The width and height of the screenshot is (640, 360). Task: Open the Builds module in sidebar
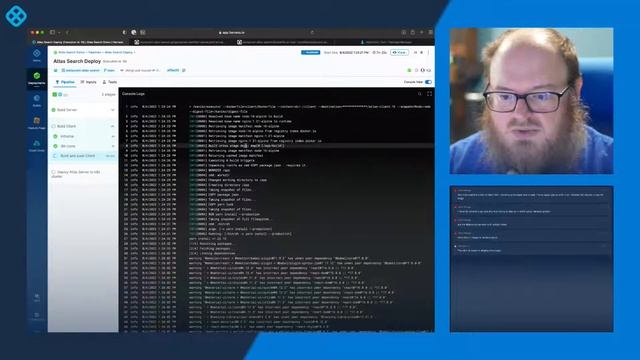tap(37, 100)
